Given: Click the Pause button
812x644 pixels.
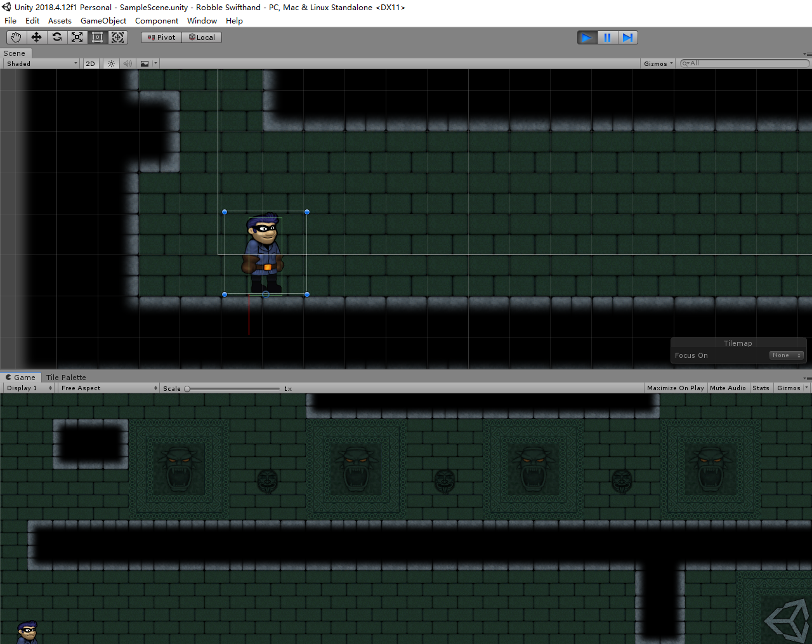Looking at the screenshot, I should 607,37.
